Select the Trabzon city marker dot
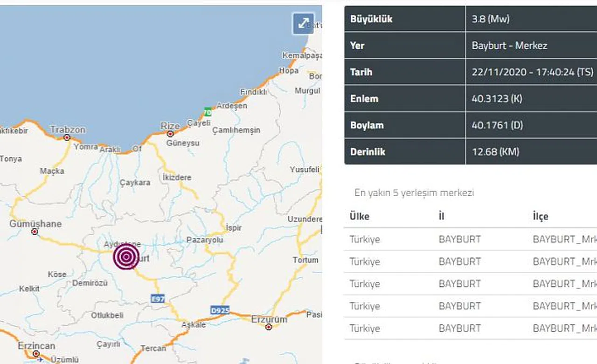 [67, 137]
